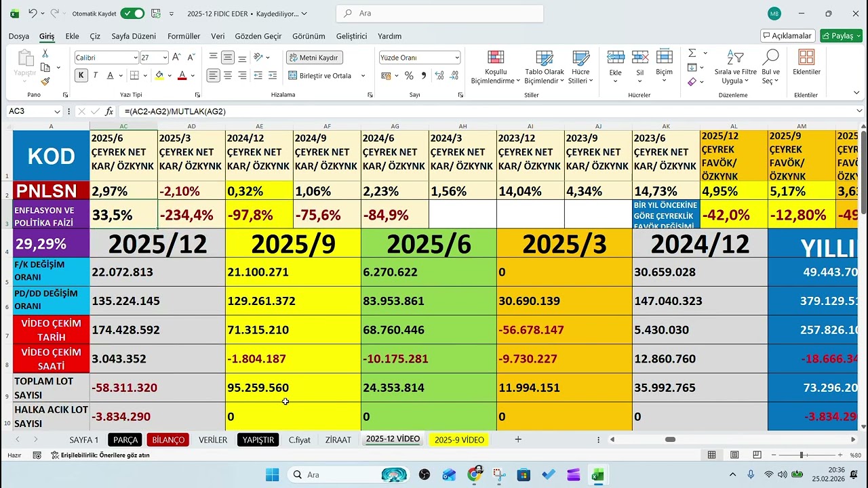The height and width of the screenshot is (488, 868).
Task: Click Birleştir ve Ortala button
Action: click(321, 75)
